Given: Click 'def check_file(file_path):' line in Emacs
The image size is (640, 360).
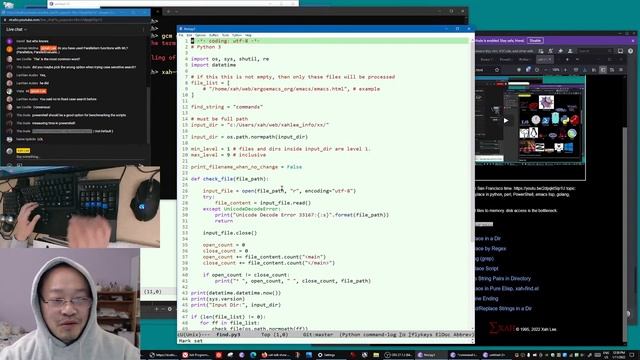Looking at the screenshot, I should pos(229,179).
